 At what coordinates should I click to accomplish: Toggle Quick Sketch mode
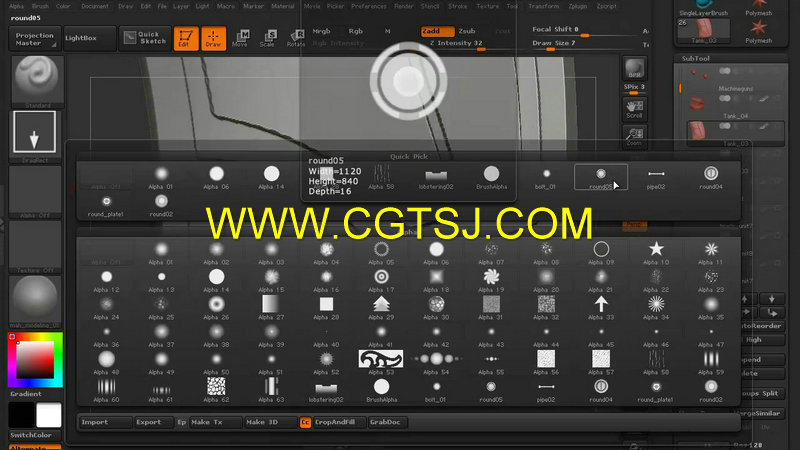point(145,38)
